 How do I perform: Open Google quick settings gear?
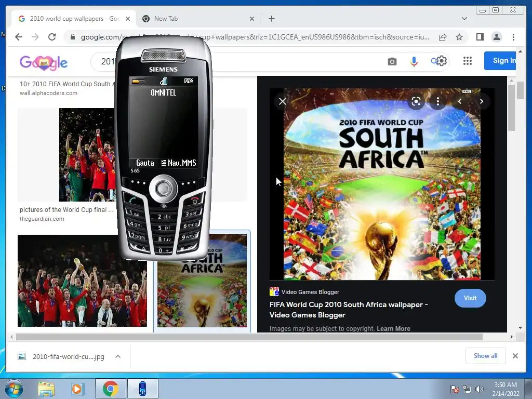(x=441, y=61)
